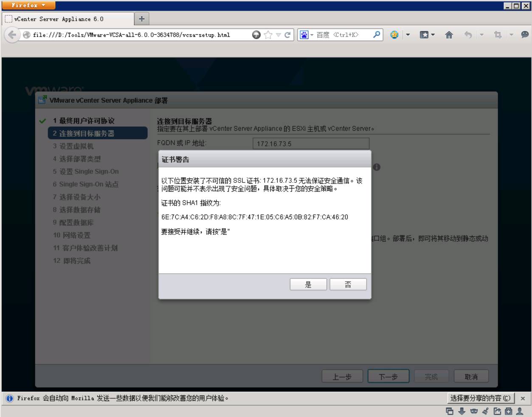532x417 pixels.
Task: Click the brush clean-up icon in add-on bar
Action: [x=485, y=411]
